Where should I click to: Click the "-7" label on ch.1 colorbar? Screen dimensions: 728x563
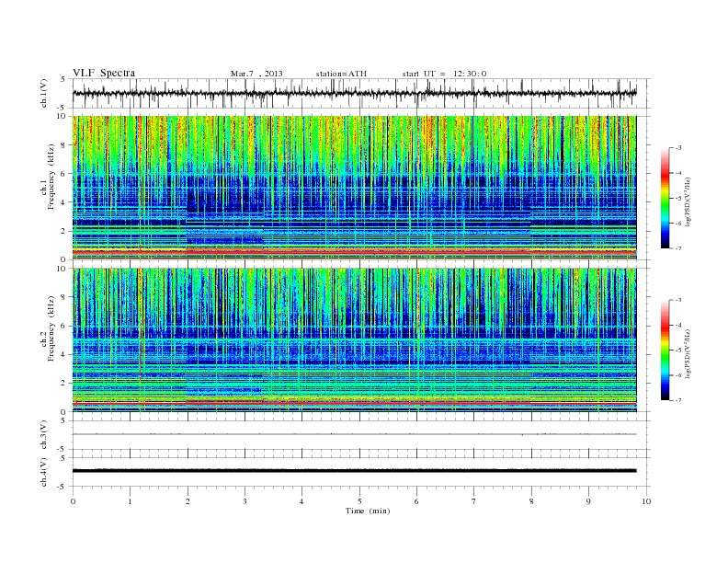pyautogui.click(x=677, y=248)
